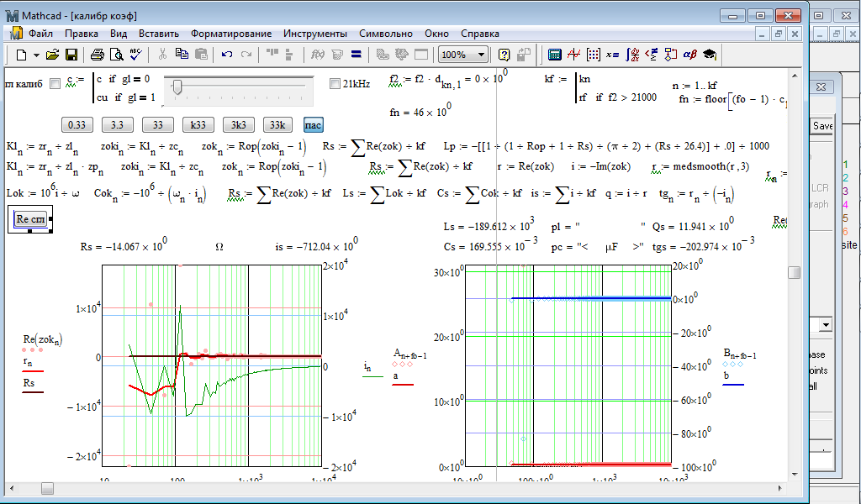Open the New document dropdown arrow
Viewport: 861px width, 504px height.
tap(34, 55)
